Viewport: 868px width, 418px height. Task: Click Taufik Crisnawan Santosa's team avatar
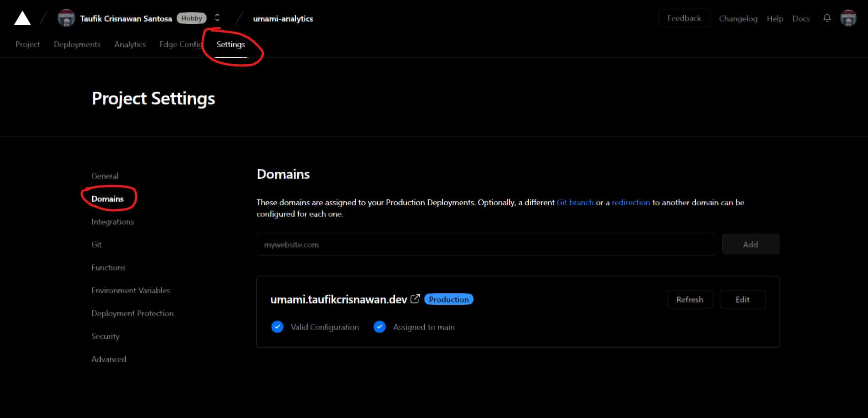66,18
